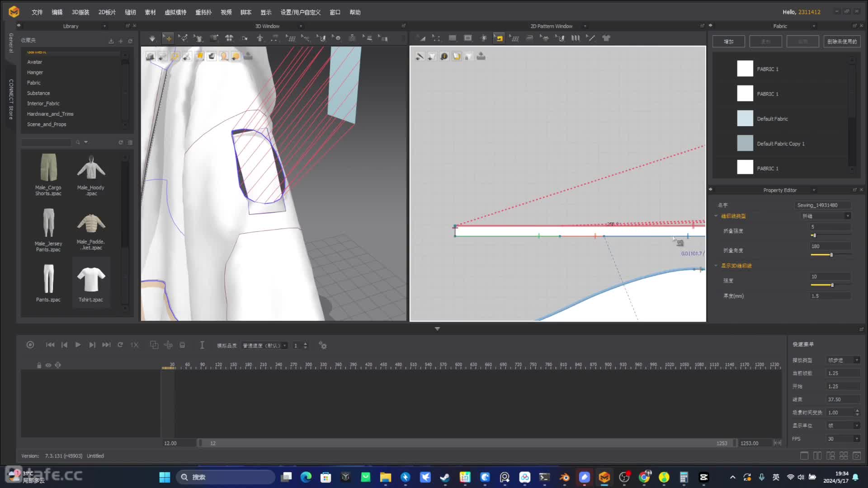Select the Button tool in 3D toolbar

(337, 38)
